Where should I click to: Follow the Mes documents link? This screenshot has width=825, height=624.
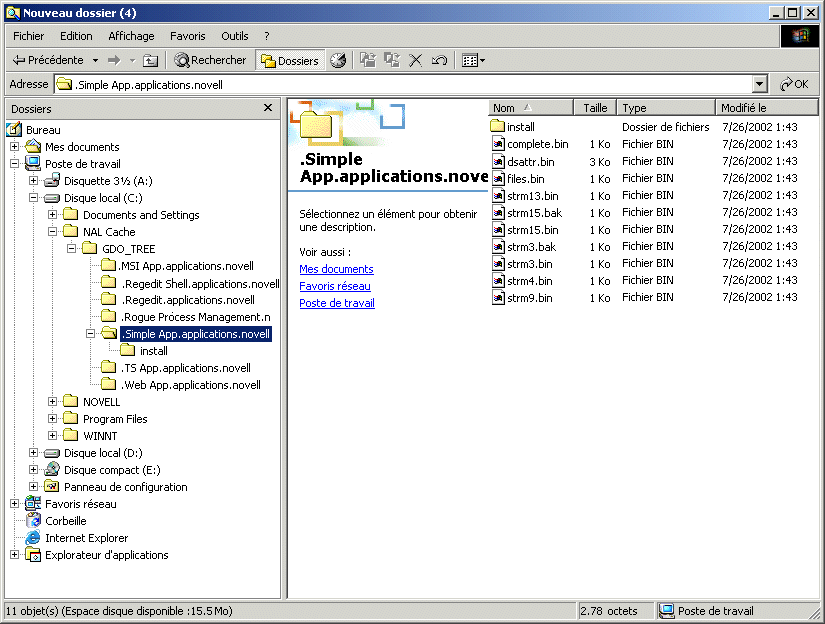point(336,269)
